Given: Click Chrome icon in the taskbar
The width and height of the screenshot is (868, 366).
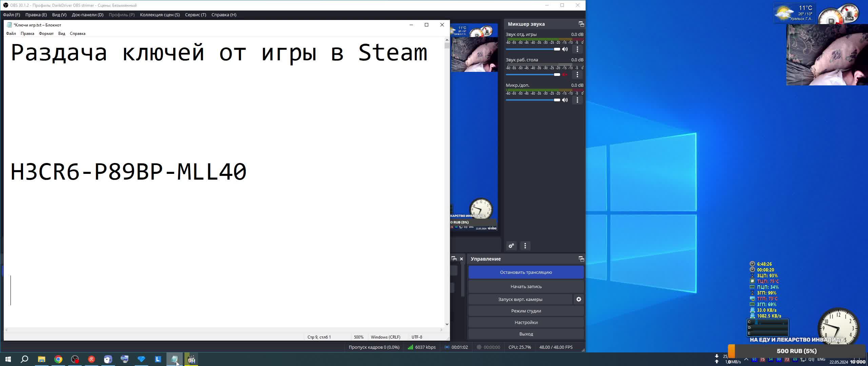Looking at the screenshot, I should pyautogui.click(x=58, y=359).
